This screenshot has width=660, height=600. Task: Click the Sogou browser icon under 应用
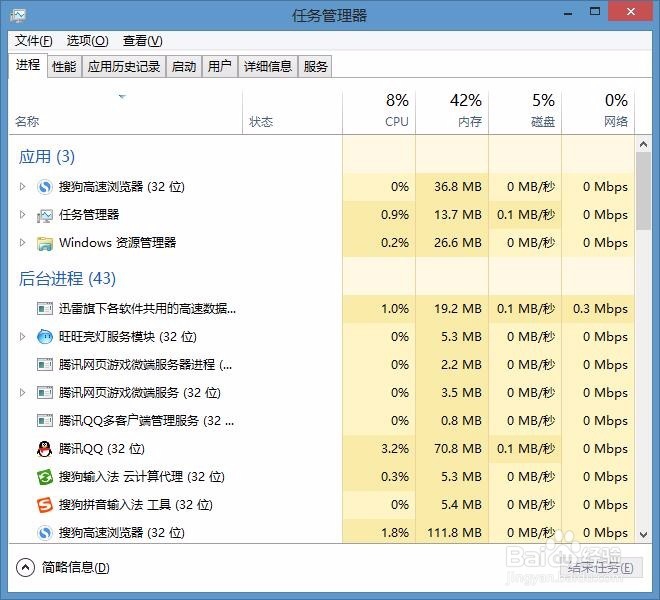[45, 187]
